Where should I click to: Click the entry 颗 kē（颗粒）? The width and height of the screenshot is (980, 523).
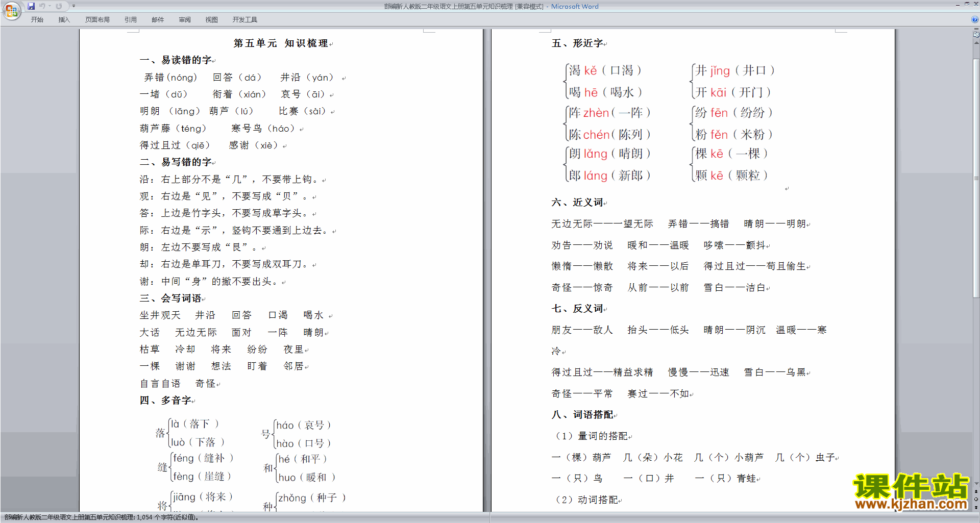pos(731,176)
